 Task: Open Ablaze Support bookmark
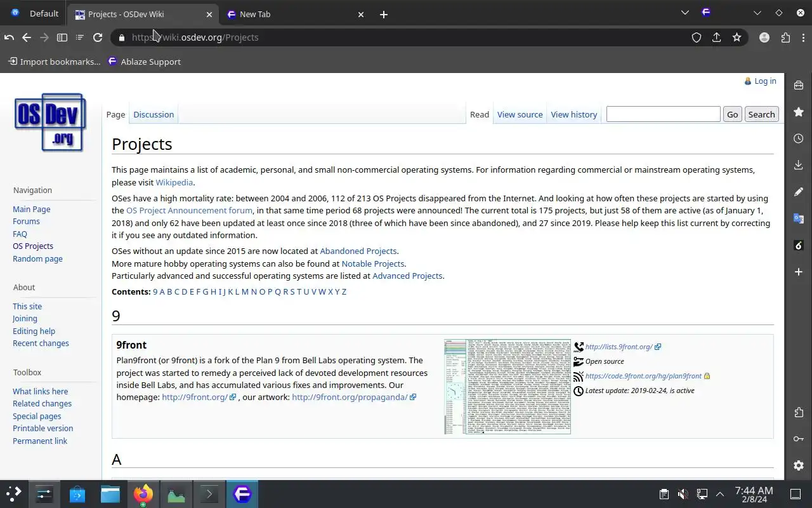point(145,62)
